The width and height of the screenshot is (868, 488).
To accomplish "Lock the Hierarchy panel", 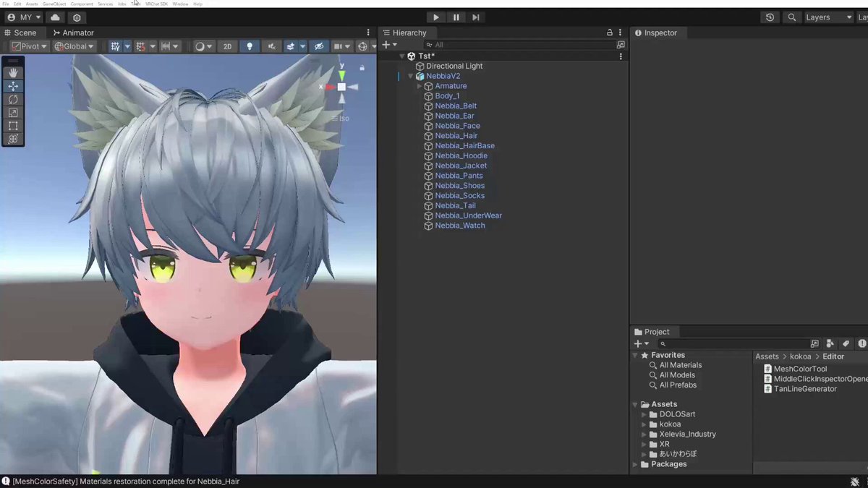I will 610,33.
